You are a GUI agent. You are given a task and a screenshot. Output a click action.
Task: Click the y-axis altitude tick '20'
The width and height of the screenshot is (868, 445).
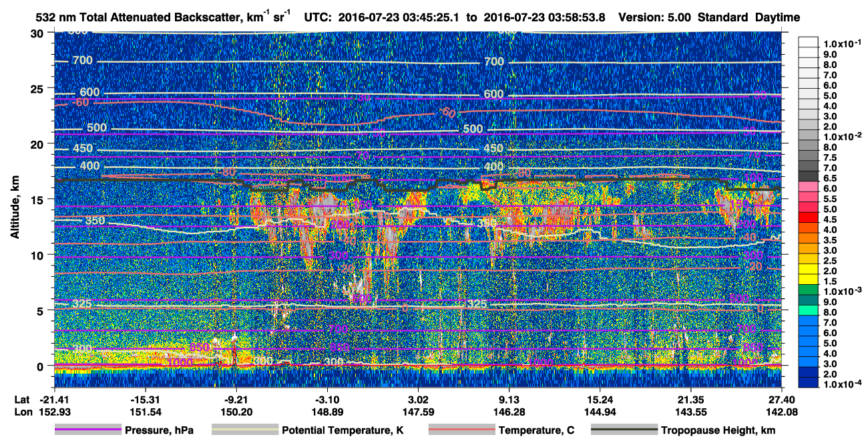pos(39,143)
